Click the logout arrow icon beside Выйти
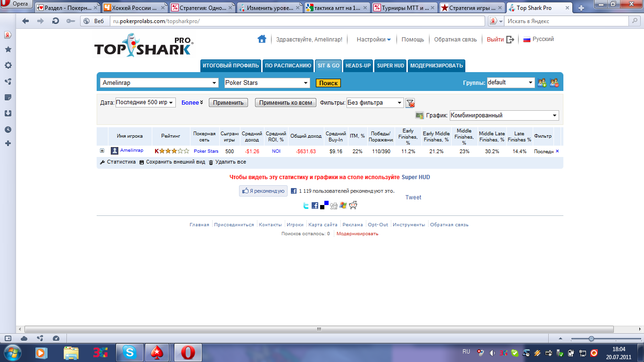Image resolution: width=644 pixels, height=362 pixels. point(510,40)
